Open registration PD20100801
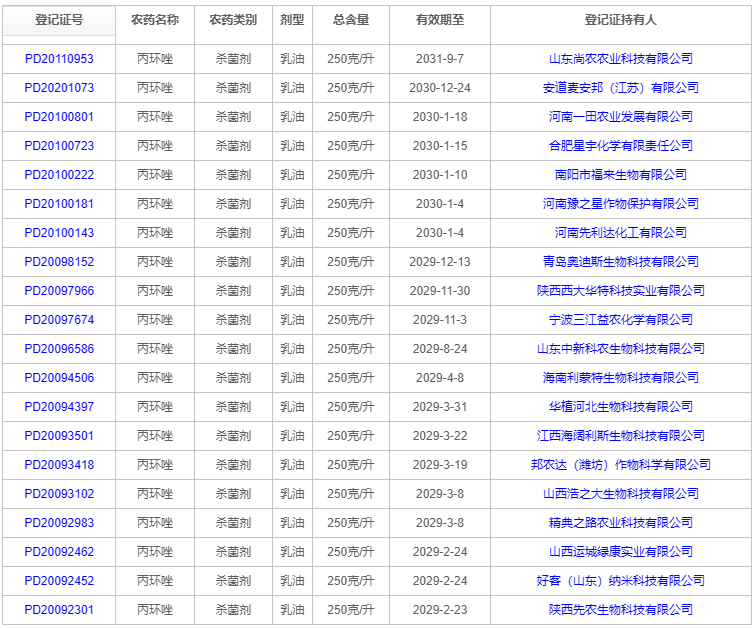The height and width of the screenshot is (628, 754). [59, 117]
